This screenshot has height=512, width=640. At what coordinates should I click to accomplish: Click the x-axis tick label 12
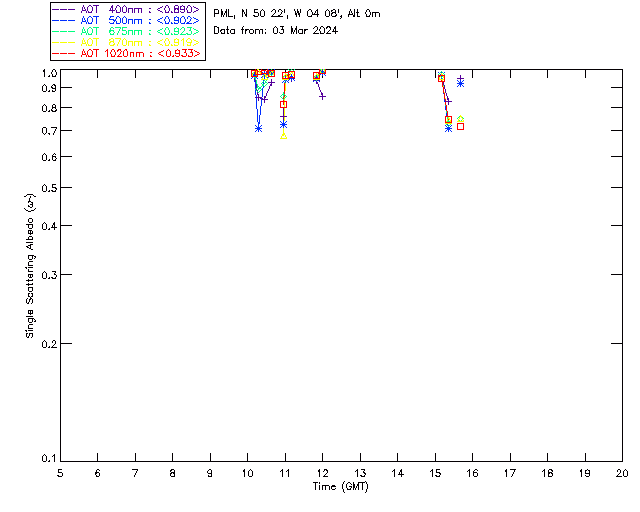[x=322, y=473]
